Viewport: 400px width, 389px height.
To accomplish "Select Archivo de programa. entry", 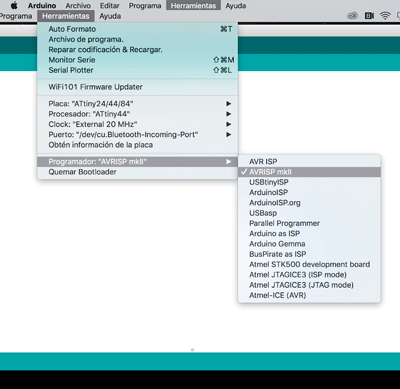I will tap(138, 39).
